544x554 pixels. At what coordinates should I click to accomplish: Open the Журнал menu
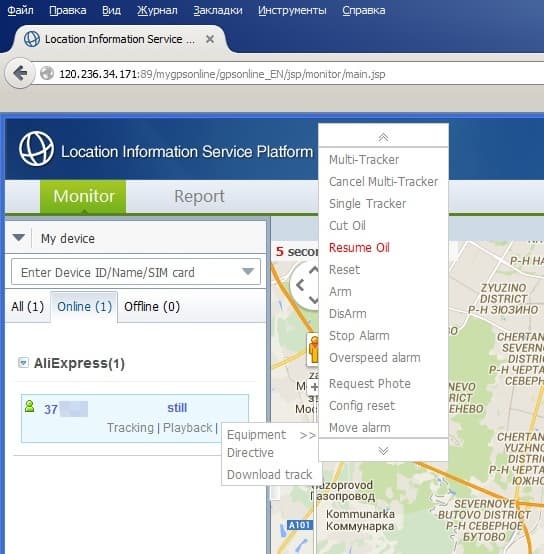pos(157,10)
